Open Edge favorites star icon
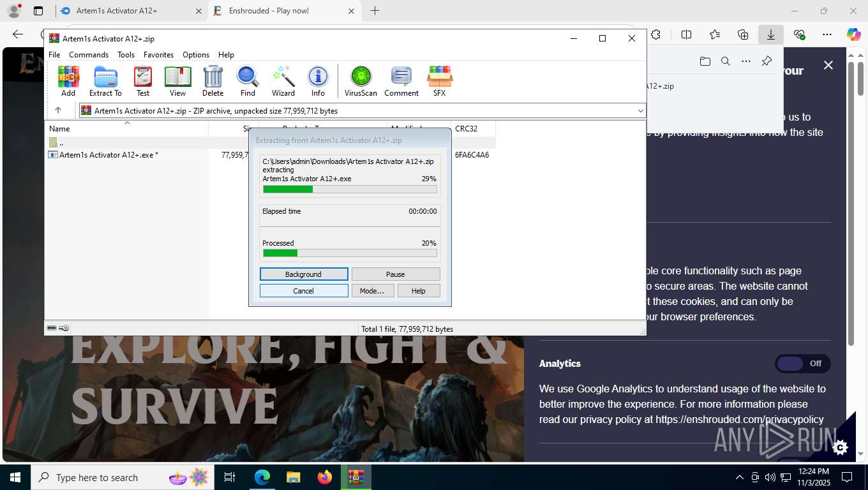 [715, 34]
